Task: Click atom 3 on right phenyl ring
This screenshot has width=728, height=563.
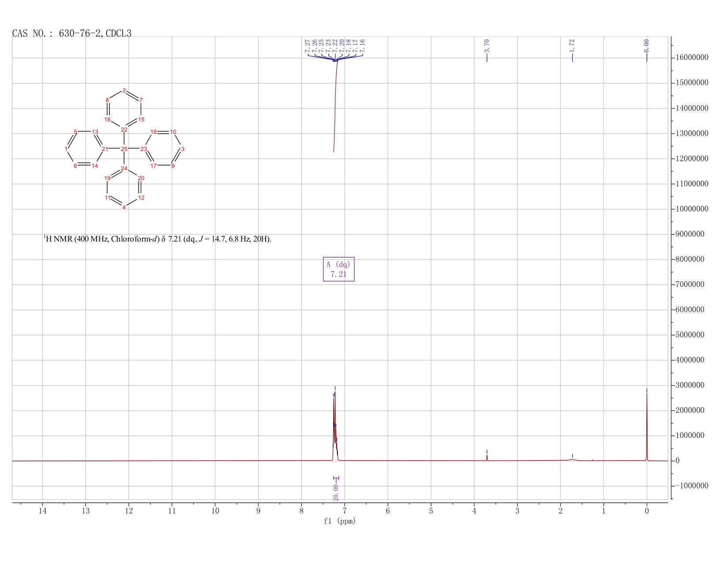Action: pos(183,149)
